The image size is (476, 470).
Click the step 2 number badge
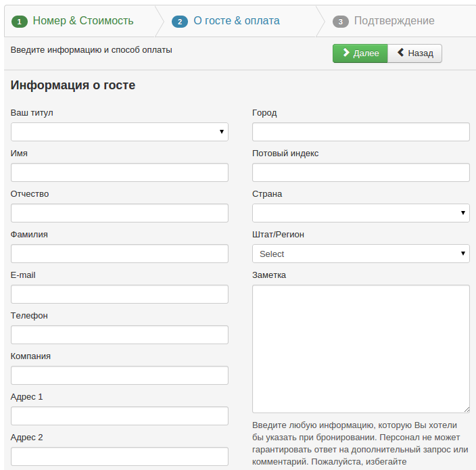[x=180, y=22]
